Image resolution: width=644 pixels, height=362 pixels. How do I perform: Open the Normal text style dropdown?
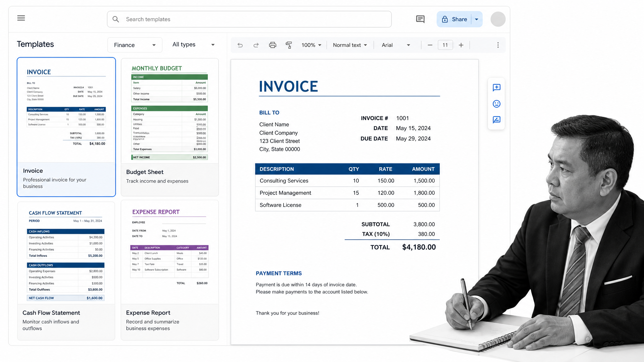tap(350, 45)
